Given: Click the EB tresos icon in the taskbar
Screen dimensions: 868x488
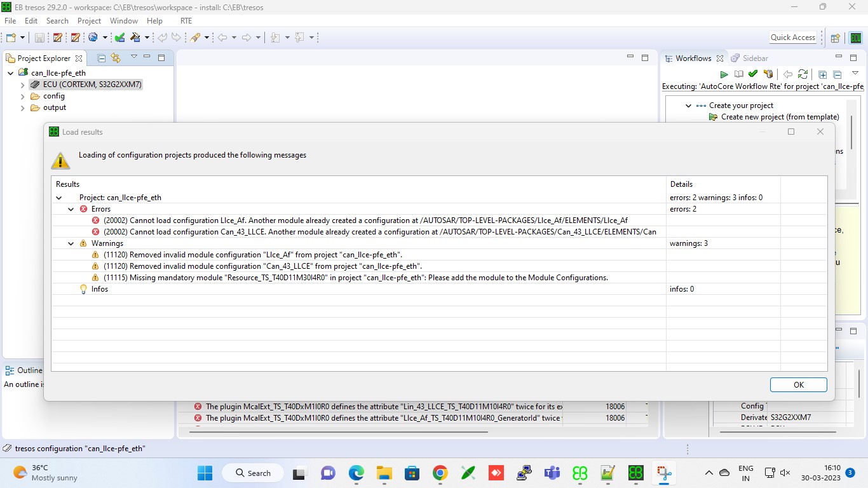Looking at the screenshot, I should [635, 473].
